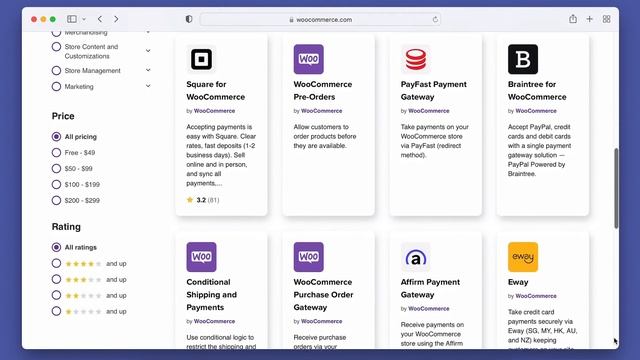Click WooCommerce author link on Braintree card
640x360 pixels.
[536, 111]
